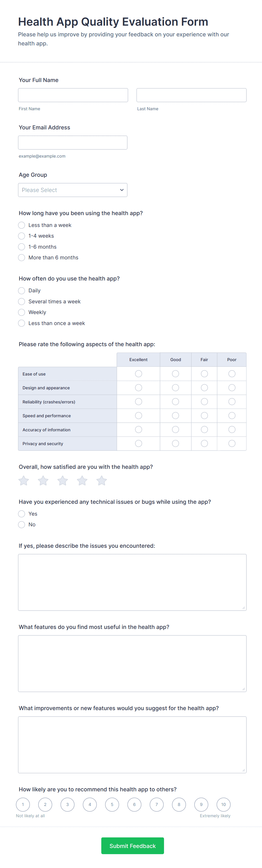The image size is (262, 868).
Task: Choose the fourth satisfaction star
Action: [82, 480]
